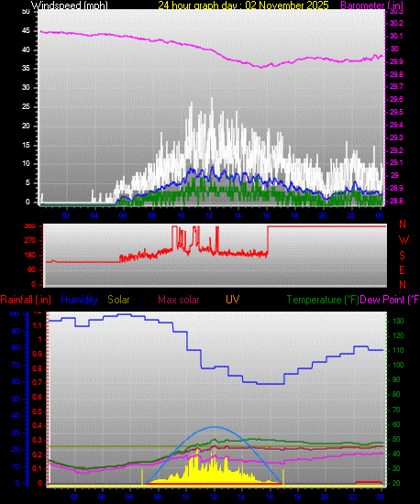This screenshot has width=420, height=504.
Task: Click the 'Solar' legend label
Action: [118, 300]
